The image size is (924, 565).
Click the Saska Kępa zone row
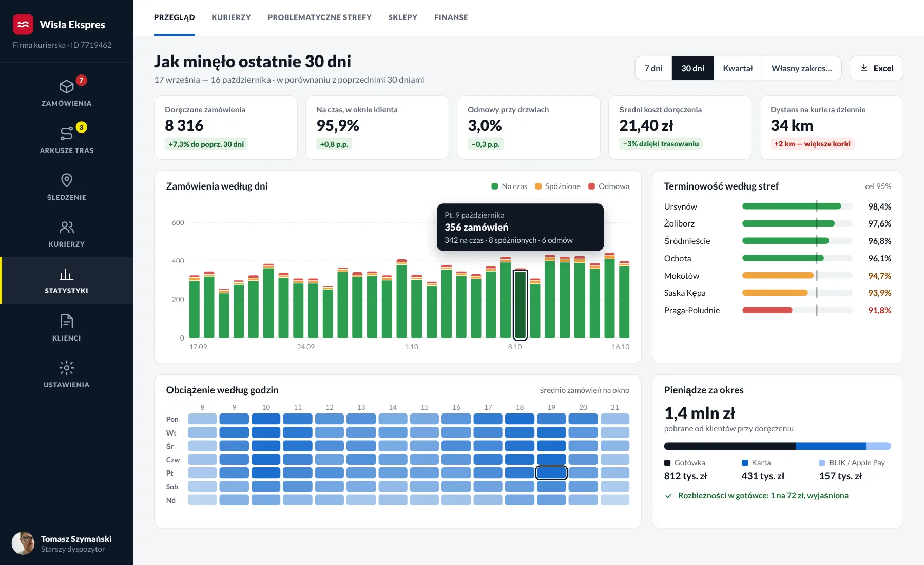tap(777, 293)
